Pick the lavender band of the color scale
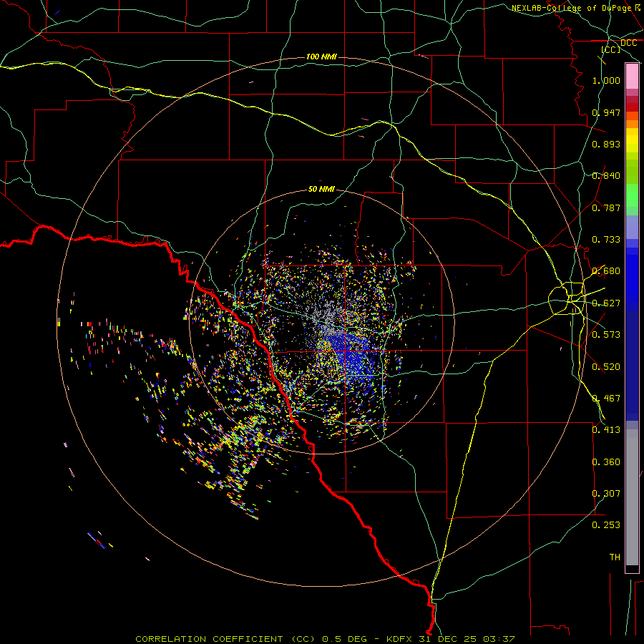The width and height of the screenshot is (644, 644). point(632,227)
